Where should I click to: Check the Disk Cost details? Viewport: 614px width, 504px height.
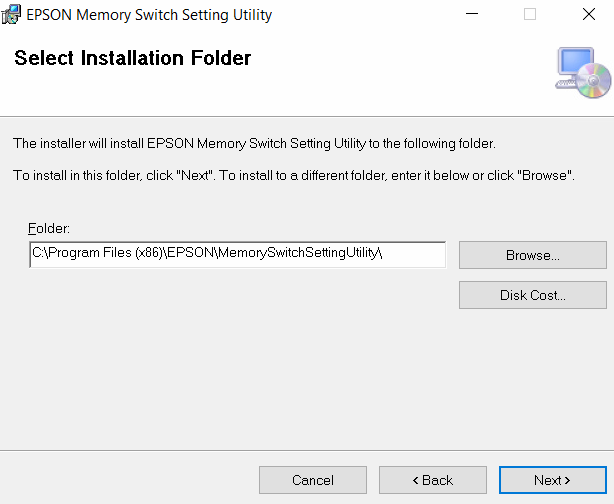[532, 295]
